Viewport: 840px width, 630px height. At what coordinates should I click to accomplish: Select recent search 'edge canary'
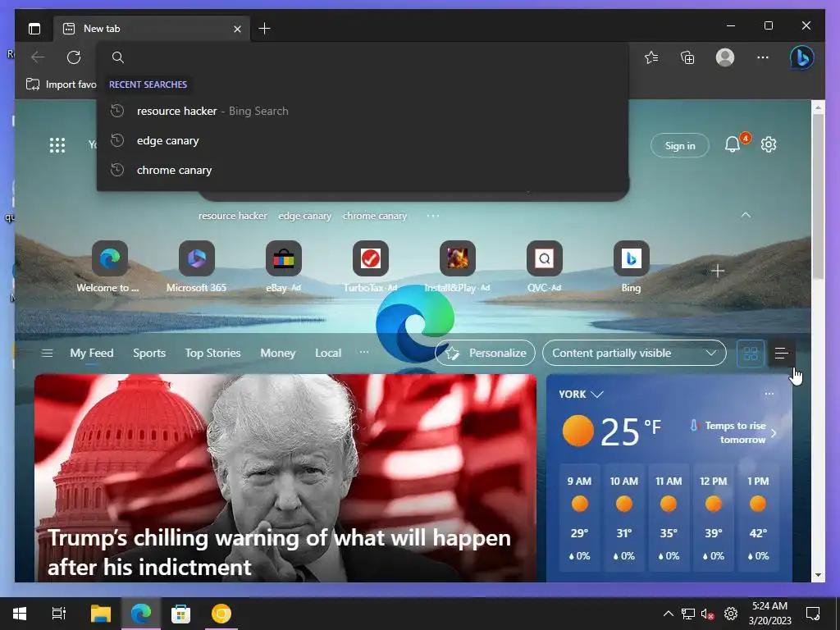[x=363, y=140]
